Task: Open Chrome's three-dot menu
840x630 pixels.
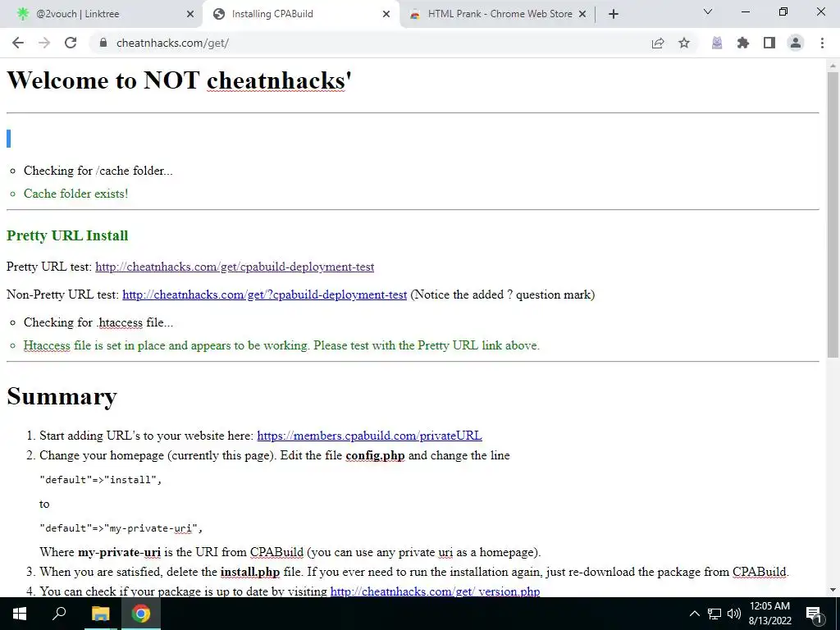Action: pos(822,43)
